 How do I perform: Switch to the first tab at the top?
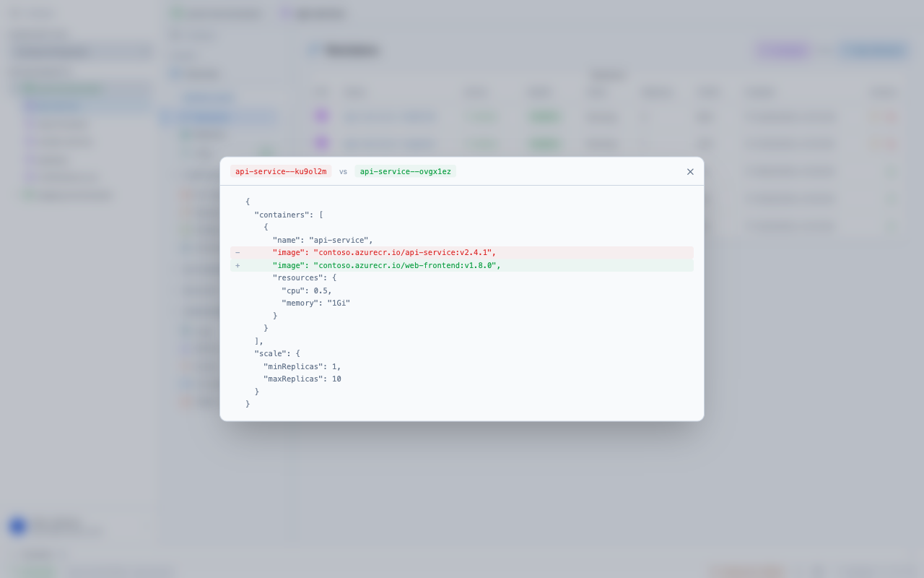(x=217, y=14)
